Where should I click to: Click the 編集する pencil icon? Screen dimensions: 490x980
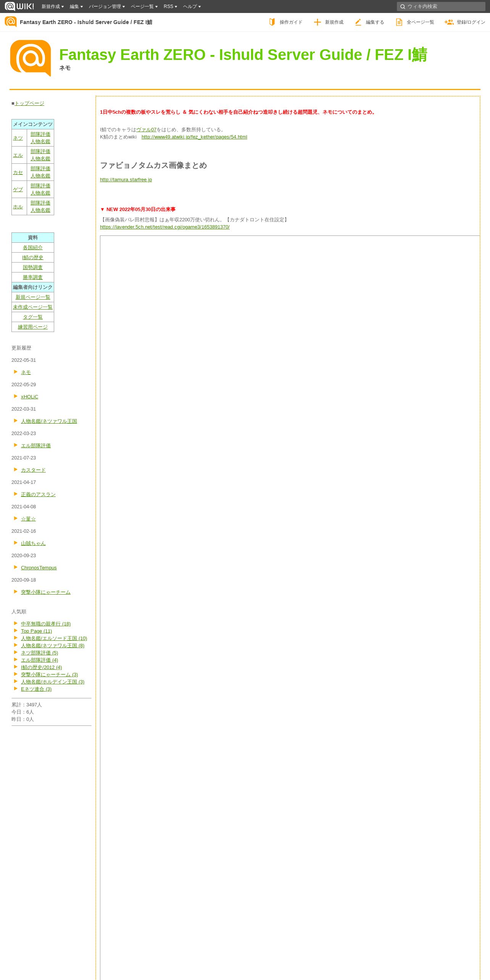coord(358,22)
